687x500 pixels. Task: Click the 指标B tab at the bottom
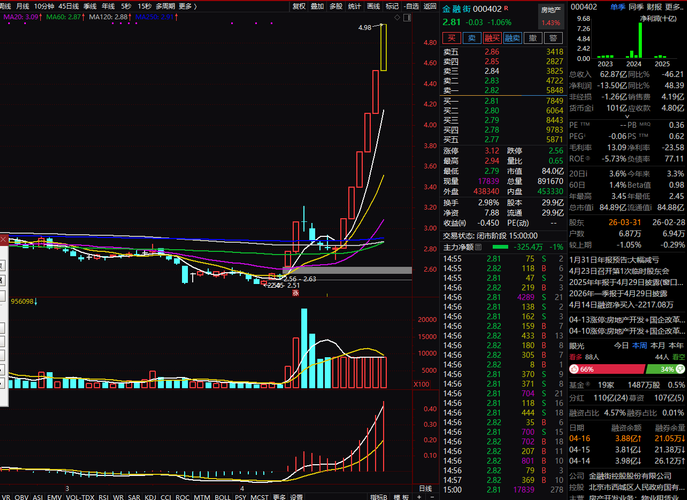tap(379, 497)
